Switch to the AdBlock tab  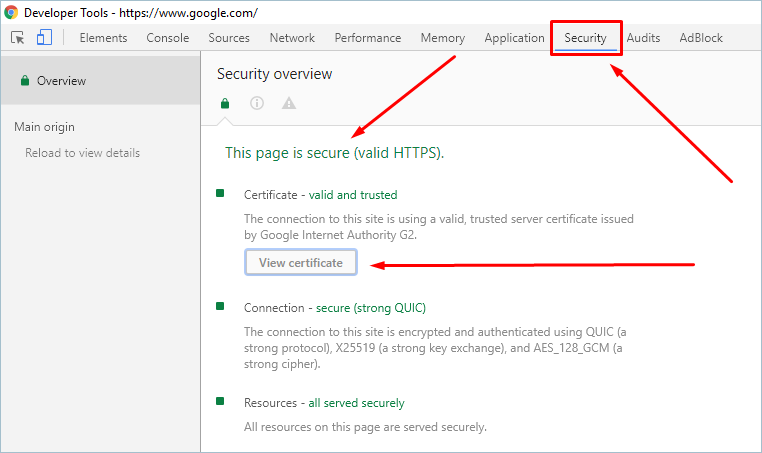click(701, 38)
